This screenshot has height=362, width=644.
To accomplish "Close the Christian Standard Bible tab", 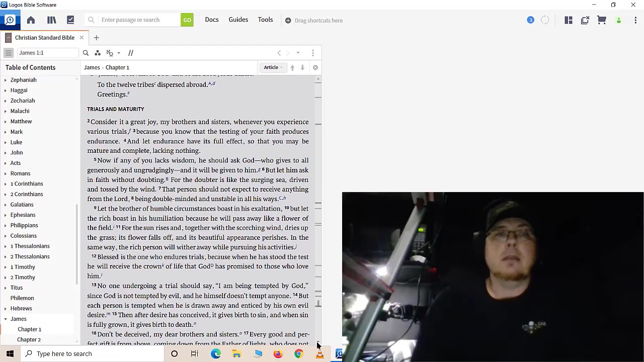I will click(x=82, y=38).
